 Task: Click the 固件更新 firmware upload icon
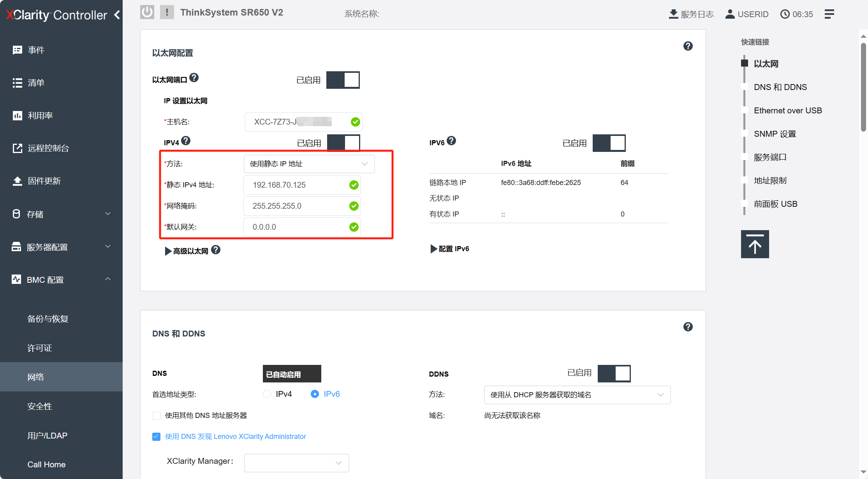(x=18, y=181)
